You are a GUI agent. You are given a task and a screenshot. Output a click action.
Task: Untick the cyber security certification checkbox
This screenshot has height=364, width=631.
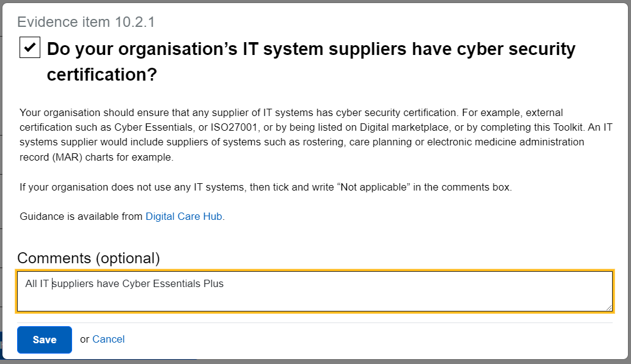click(30, 48)
